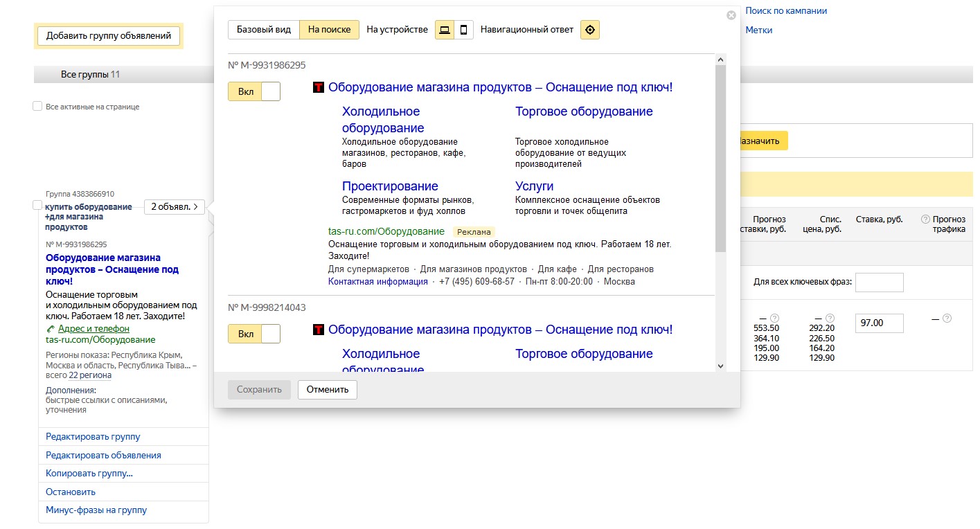Open the Метки link
Image resolution: width=980 pixels, height=529 pixels.
(759, 30)
